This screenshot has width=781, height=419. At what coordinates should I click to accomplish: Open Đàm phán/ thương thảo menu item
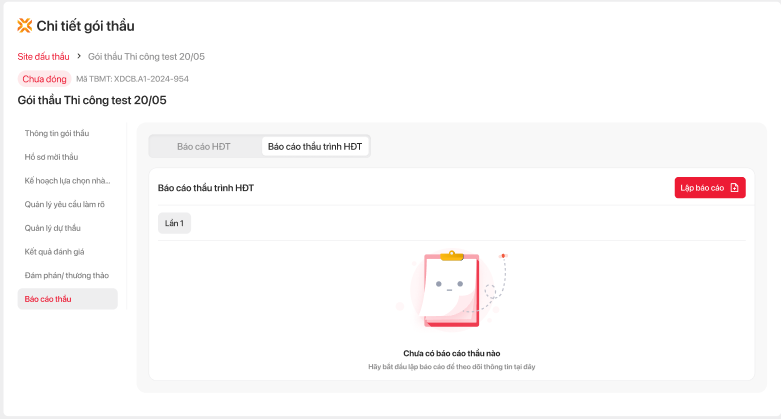(66, 275)
